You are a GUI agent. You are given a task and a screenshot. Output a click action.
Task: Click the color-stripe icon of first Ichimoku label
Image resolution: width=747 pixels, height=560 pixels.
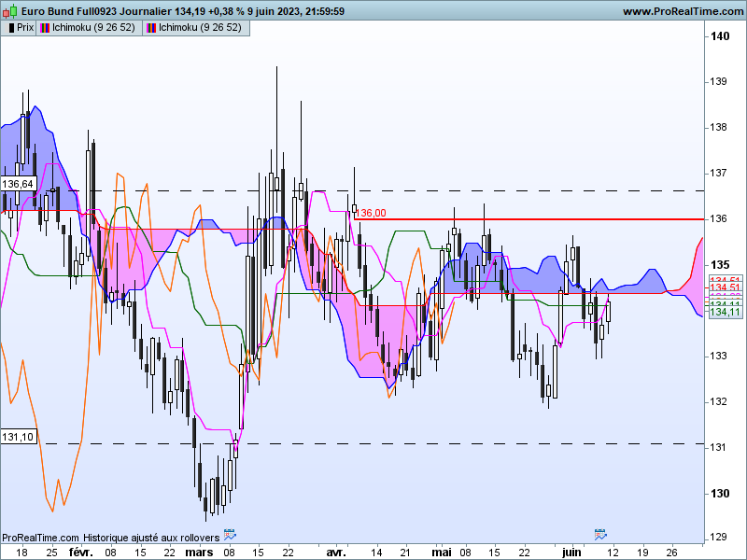coord(45,28)
